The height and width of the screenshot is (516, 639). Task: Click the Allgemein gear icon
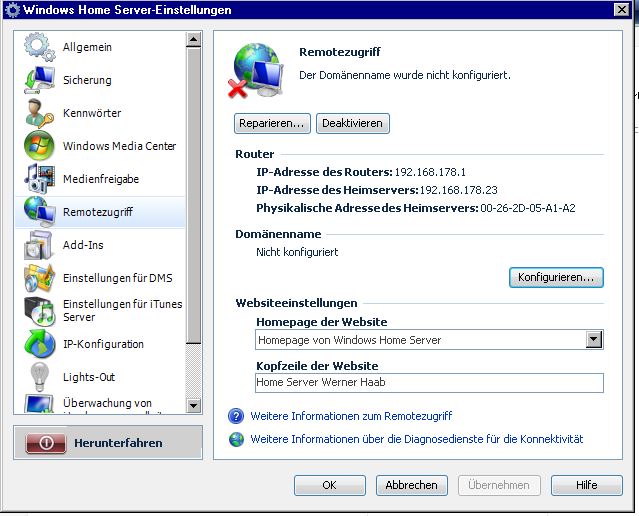tap(39, 47)
